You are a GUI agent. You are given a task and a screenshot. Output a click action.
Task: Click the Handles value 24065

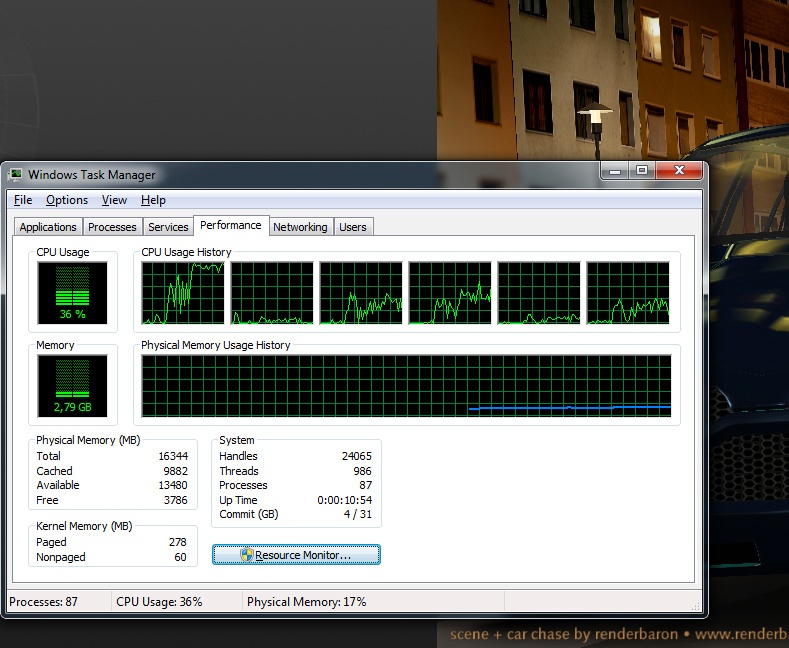357,456
